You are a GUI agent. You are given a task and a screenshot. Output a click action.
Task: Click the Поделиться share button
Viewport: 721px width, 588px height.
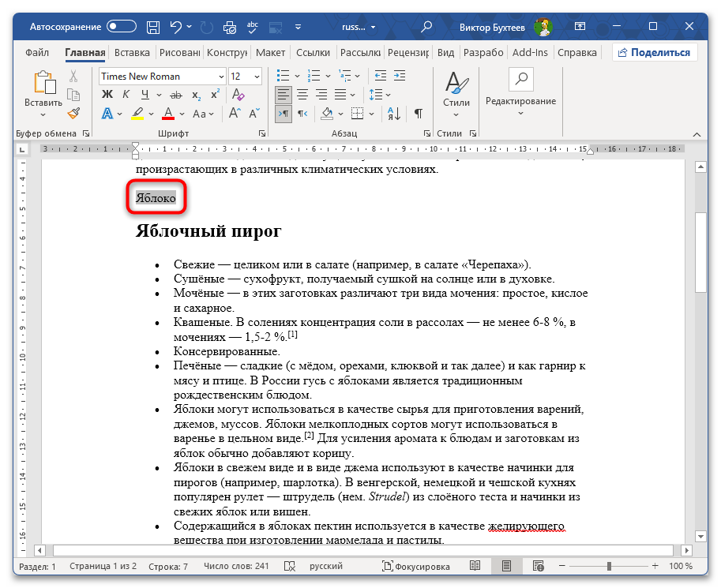[655, 52]
